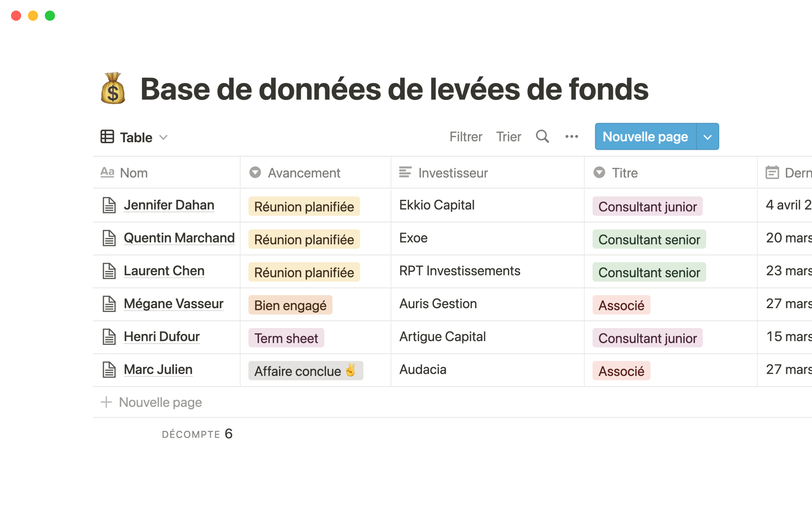Click the Jennifer Dahan page icon
The width and height of the screenshot is (812, 508).
[109, 205]
